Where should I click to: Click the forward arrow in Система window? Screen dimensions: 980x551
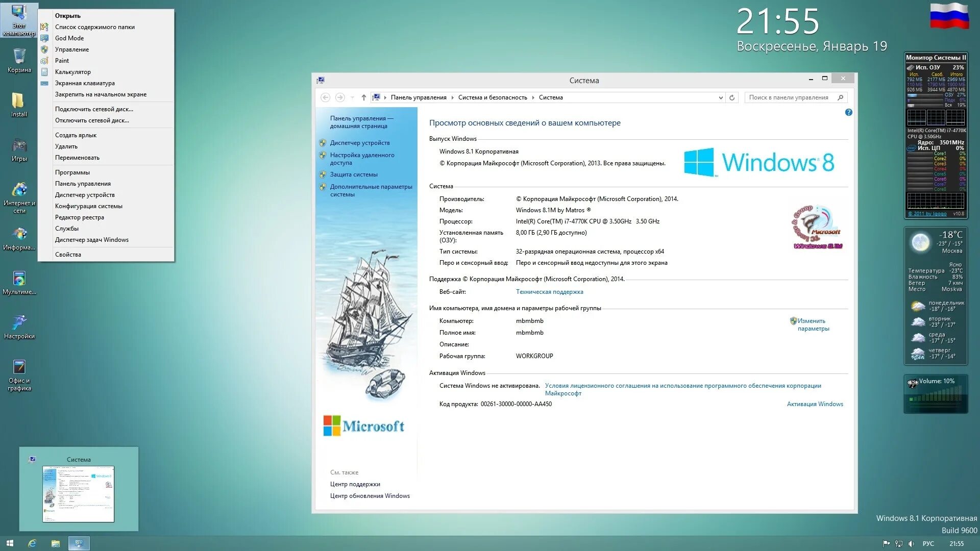(x=340, y=97)
